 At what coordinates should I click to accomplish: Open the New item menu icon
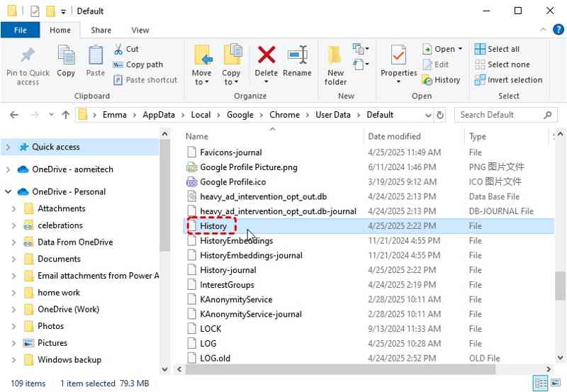coord(361,49)
